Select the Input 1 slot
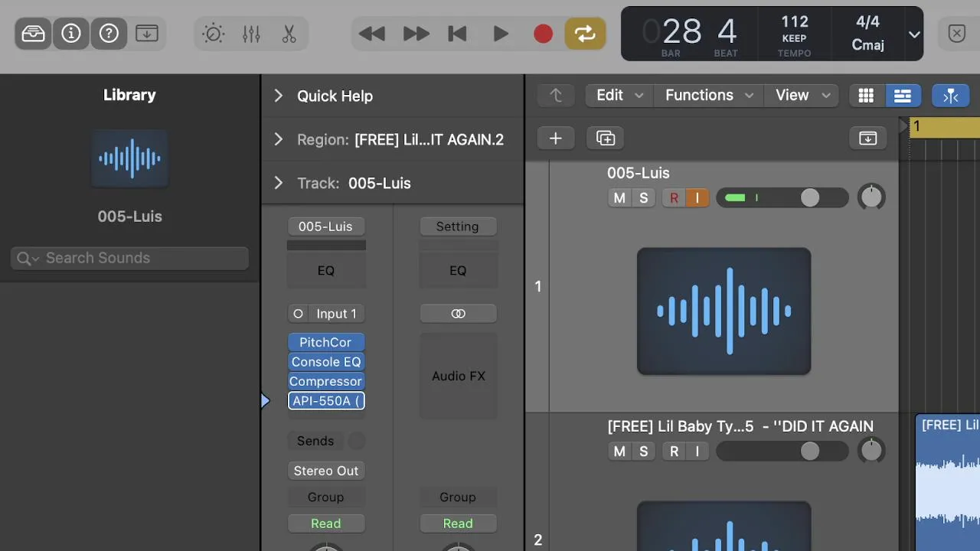The image size is (980, 551). (x=336, y=314)
